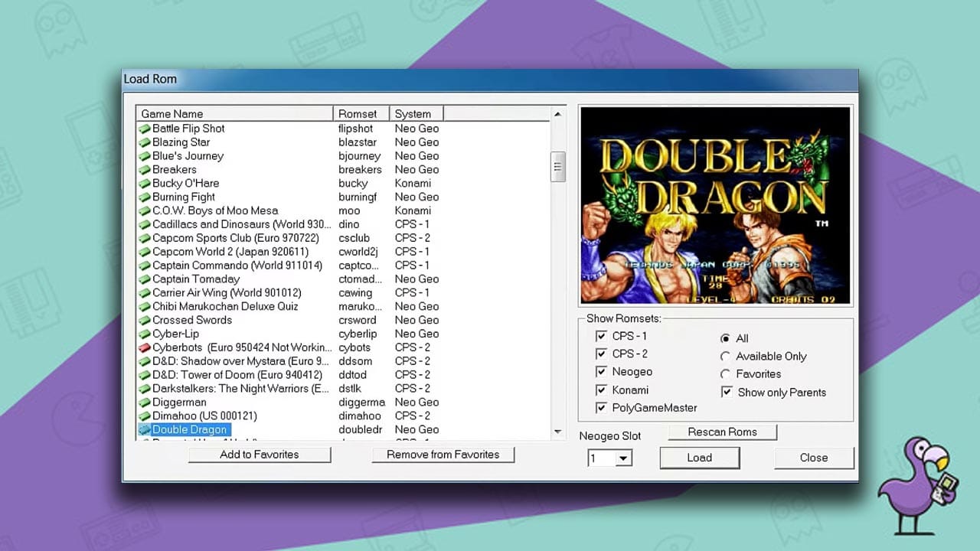The width and height of the screenshot is (980, 551).
Task: Click the game list scrollbar thumb
Action: 557,167
